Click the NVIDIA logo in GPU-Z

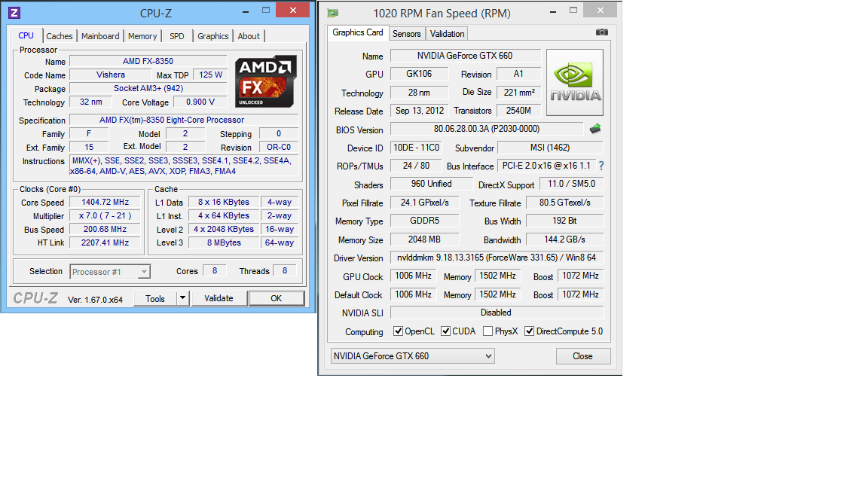click(x=575, y=82)
